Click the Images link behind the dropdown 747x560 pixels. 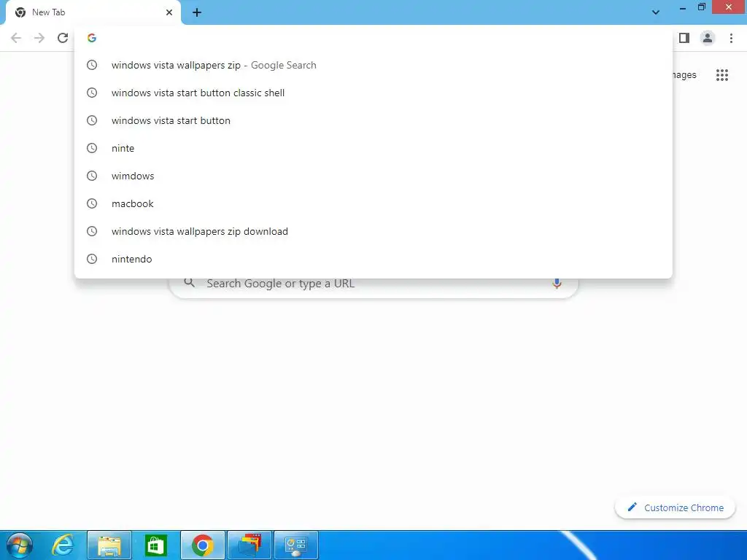(684, 75)
